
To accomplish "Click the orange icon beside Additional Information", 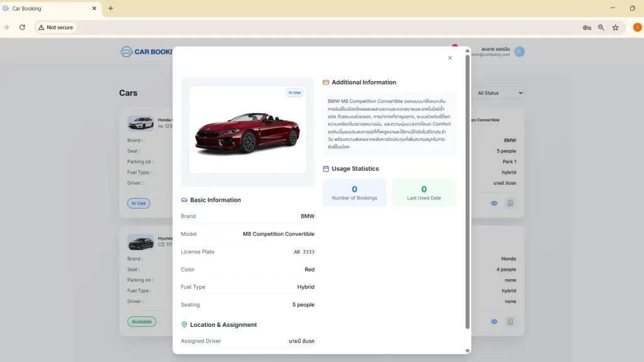I will [x=326, y=82].
